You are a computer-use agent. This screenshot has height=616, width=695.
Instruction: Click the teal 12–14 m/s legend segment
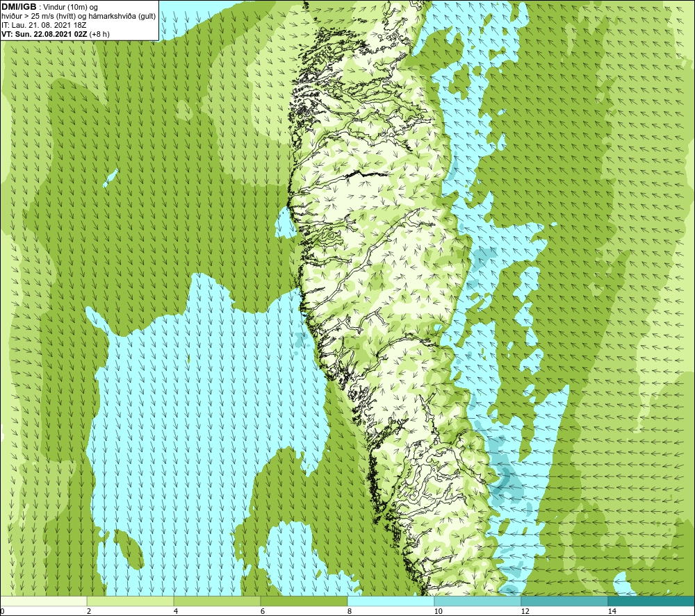coord(564,601)
